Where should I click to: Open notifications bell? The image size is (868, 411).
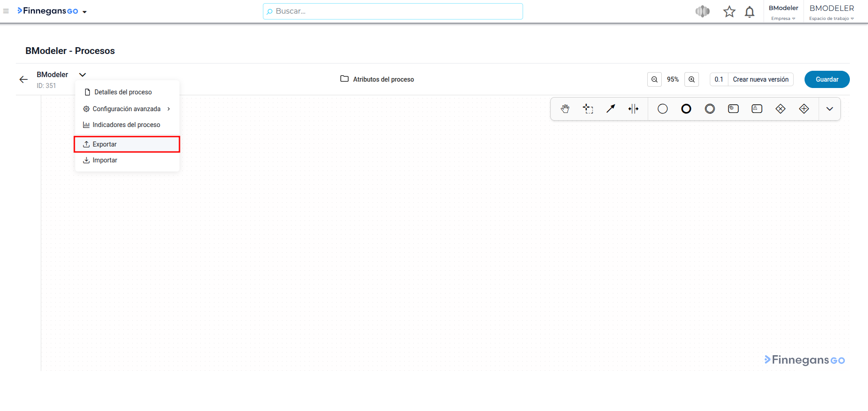coord(750,12)
